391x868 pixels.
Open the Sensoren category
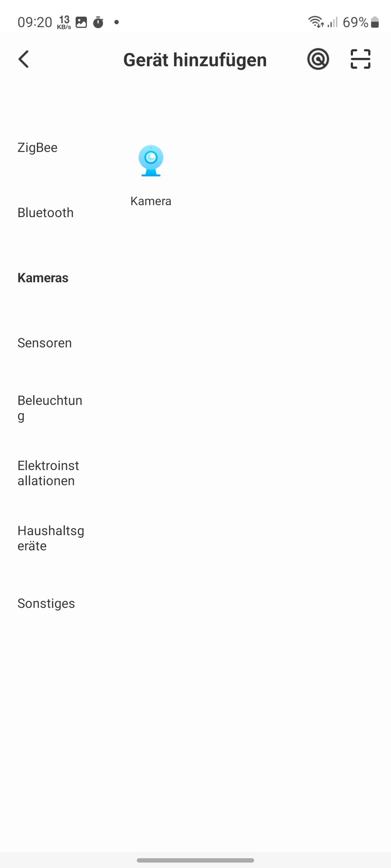[44, 343]
